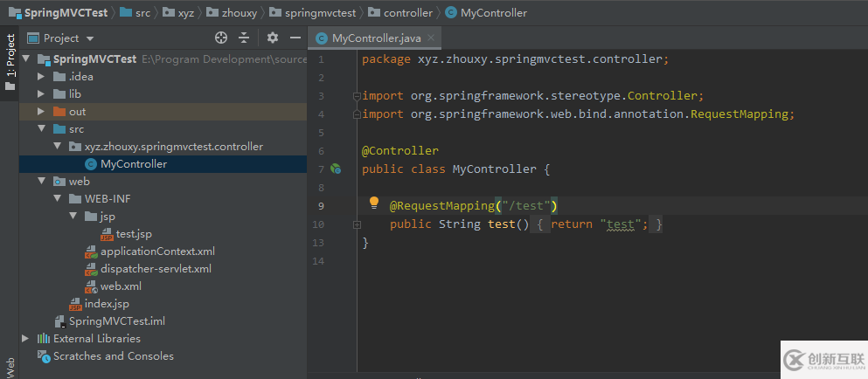The width and height of the screenshot is (868, 379).
Task: Open the Web tool window tab
Action: point(10,368)
